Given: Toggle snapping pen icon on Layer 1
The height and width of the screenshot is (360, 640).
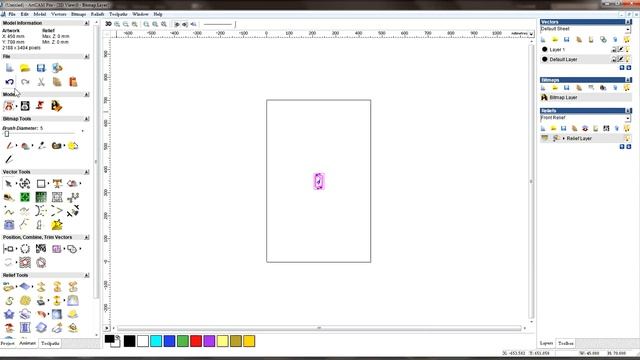Looking at the screenshot, I should [x=621, y=49].
